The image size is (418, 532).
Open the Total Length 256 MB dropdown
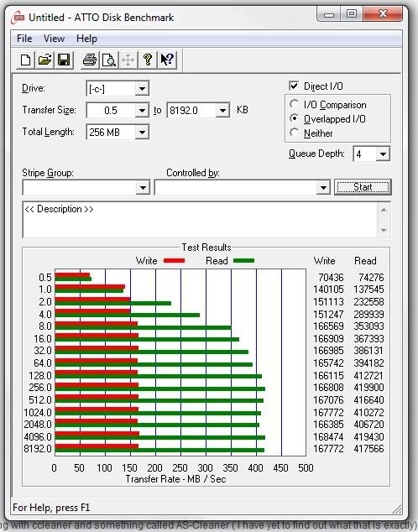coord(142,133)
